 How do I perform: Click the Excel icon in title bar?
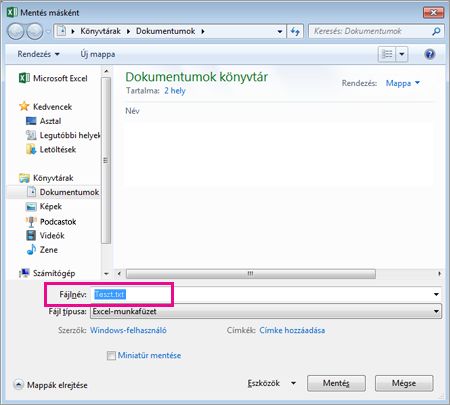click(12, 13)
